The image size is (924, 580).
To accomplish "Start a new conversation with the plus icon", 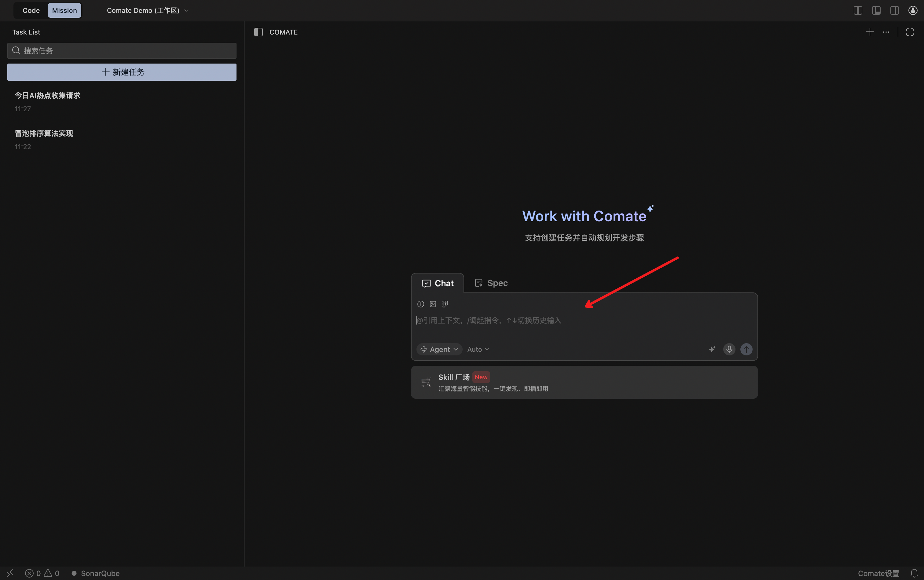I will click(870, 32).
